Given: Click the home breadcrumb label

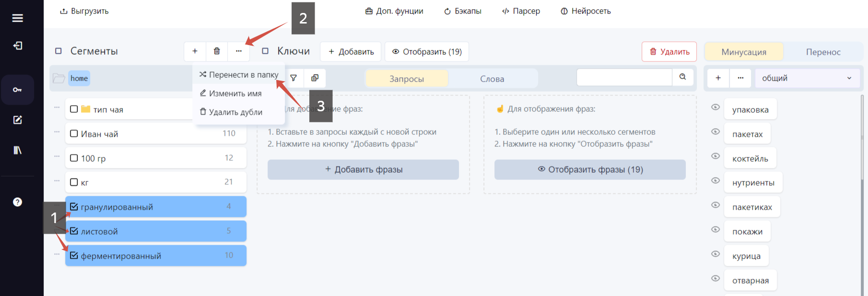Looking at the screenshot, I should (x=79, y=78).
